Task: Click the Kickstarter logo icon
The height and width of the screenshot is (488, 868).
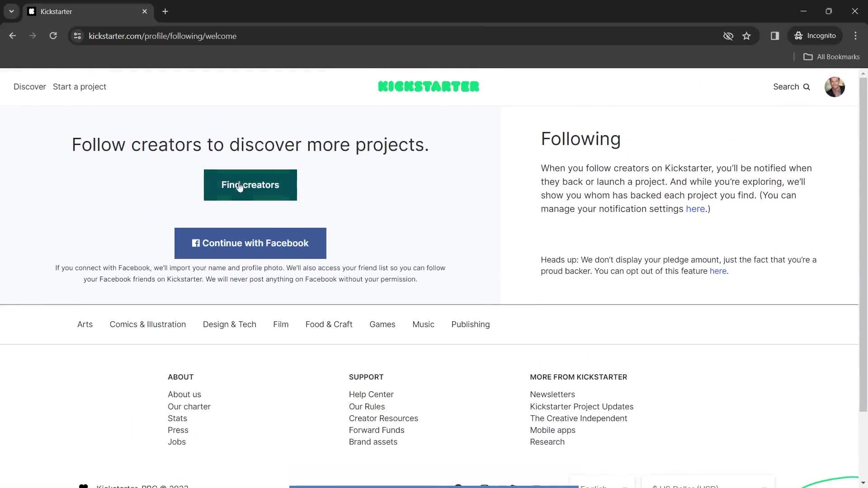Action: click(428, 86)
